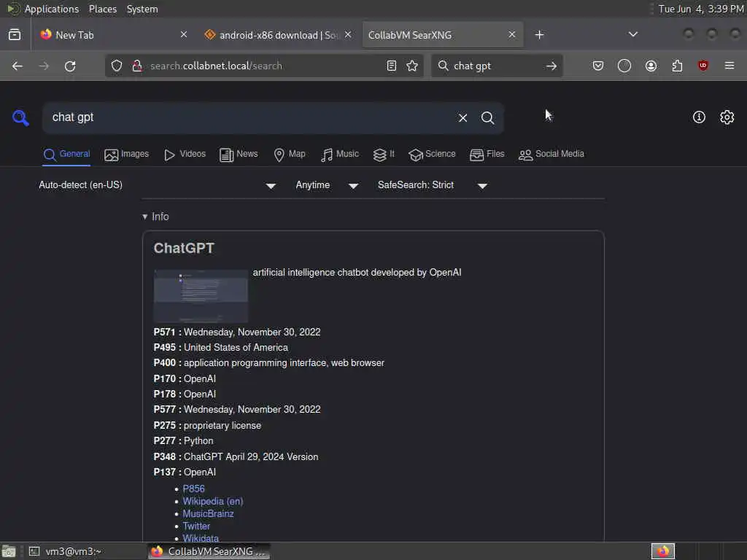
Task: Open the SafeSearch: Strict dropdown
Action: click(x=432, y=185)
